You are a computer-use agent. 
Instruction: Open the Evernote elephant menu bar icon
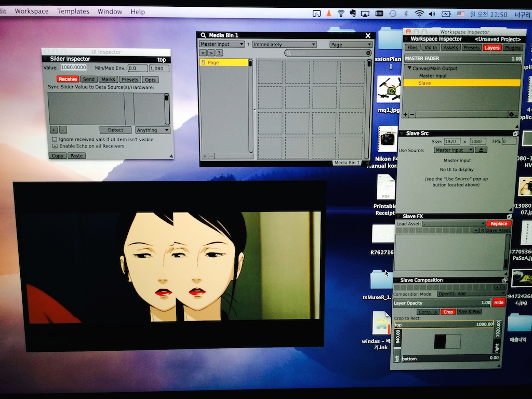coord(353,13)
